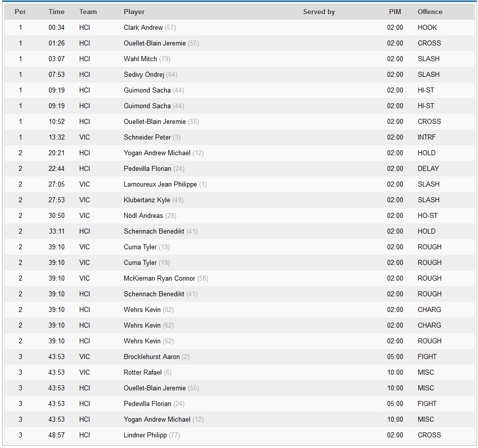Click the Player column header
Image resolution: width=478 pixels, height=448 pixels.
pyautogui.click(x=134, y=12)
